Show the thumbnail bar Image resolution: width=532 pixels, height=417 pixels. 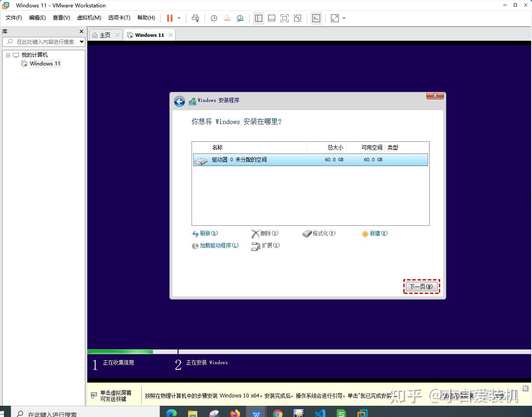tap(272, 18)
